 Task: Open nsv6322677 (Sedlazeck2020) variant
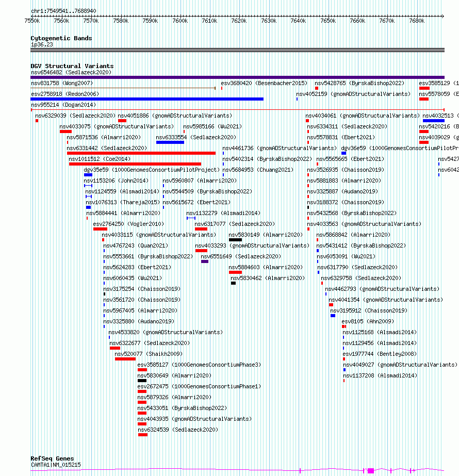pos(150,343)
